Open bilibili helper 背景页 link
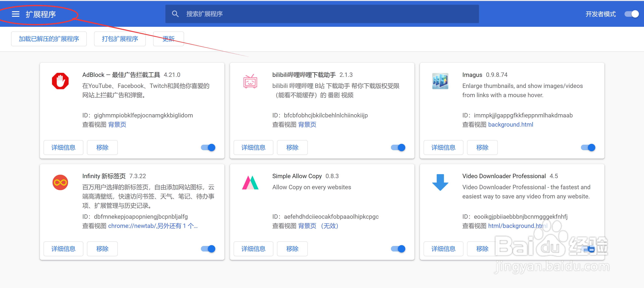Image resolution: width=644 pixels, height=288 pixels. click(x=307, y=125)
